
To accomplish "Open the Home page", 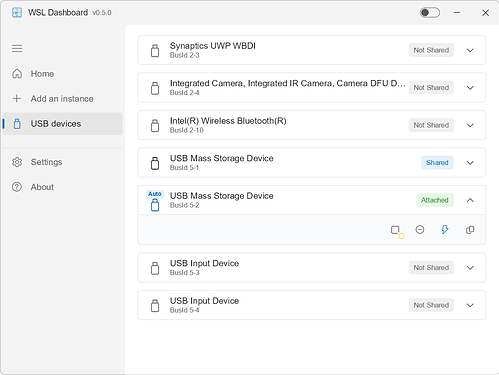I will click(62, 74).
